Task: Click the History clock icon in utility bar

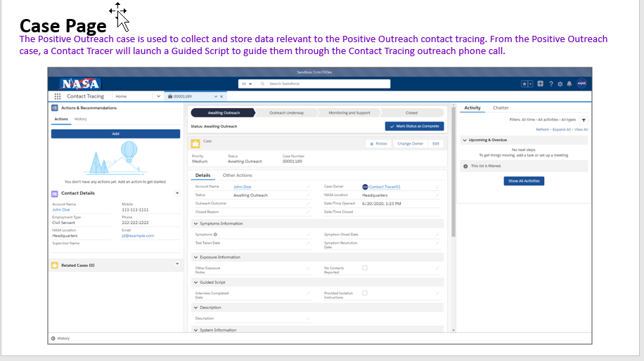Action: tap(53, 339)
